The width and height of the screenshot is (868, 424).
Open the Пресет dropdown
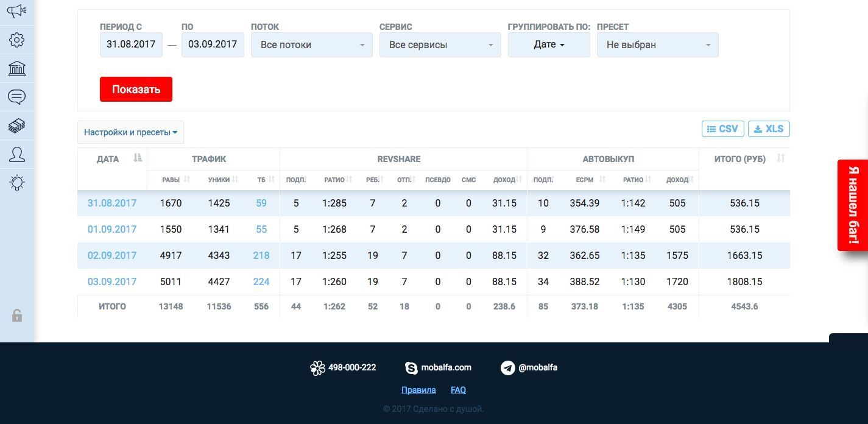point(657,45)
